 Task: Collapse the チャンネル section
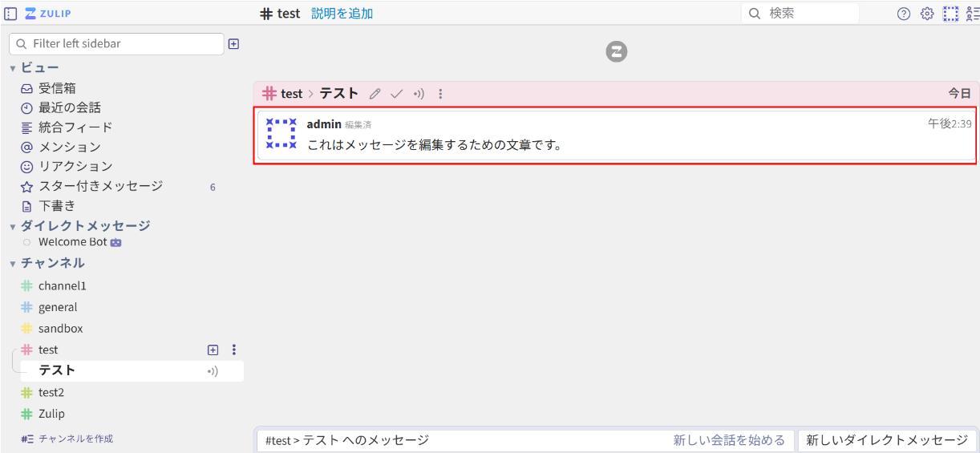[13, 264]
